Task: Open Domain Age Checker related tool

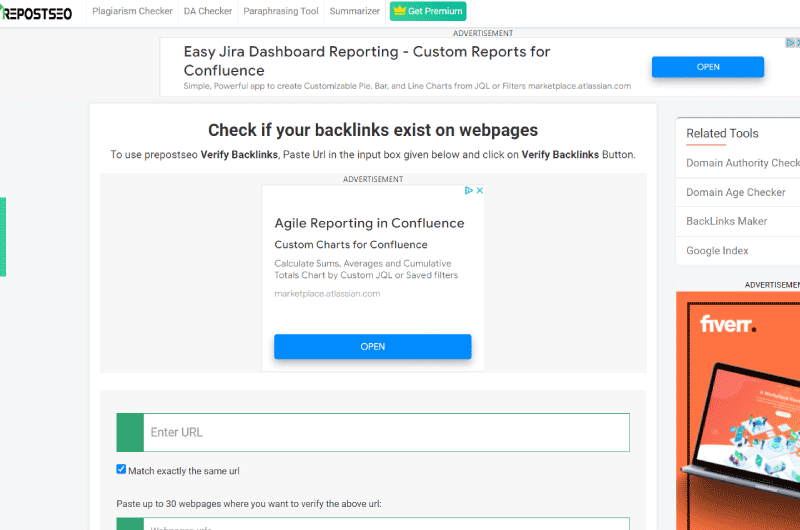Action: (x=736, y=192)
